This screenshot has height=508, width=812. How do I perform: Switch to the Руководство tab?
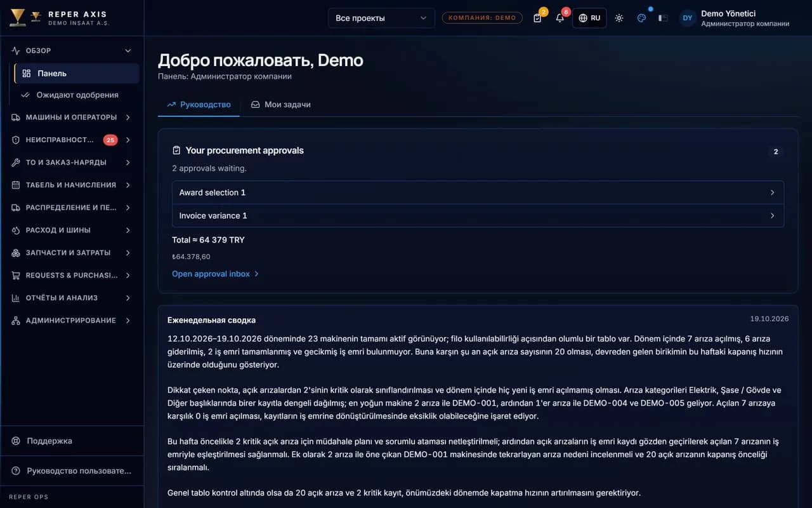point(199,104)
